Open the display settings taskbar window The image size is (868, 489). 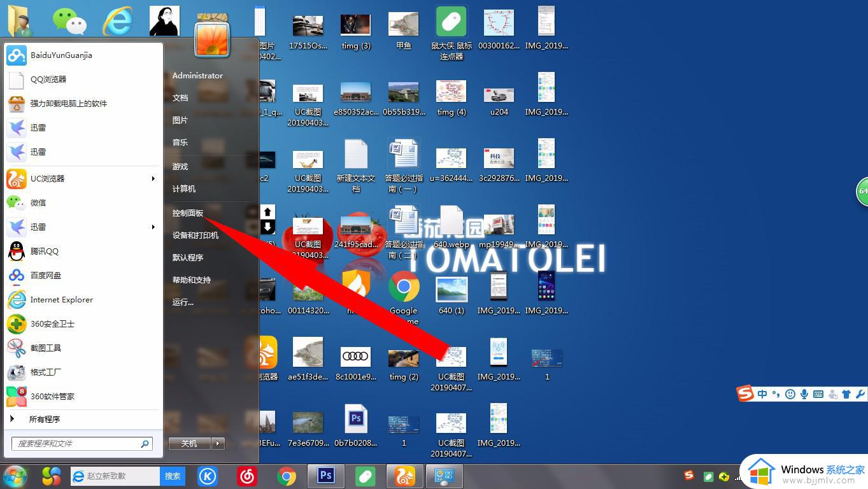(x=445, y=476)
